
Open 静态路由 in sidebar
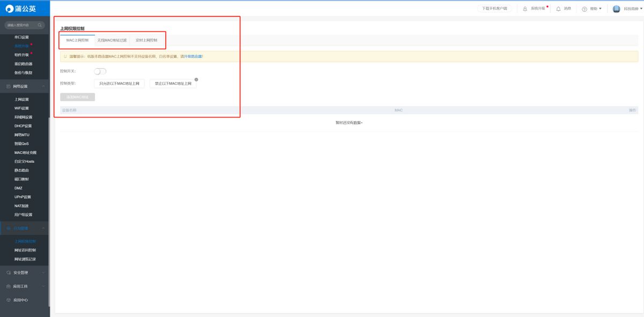[22, 170]
